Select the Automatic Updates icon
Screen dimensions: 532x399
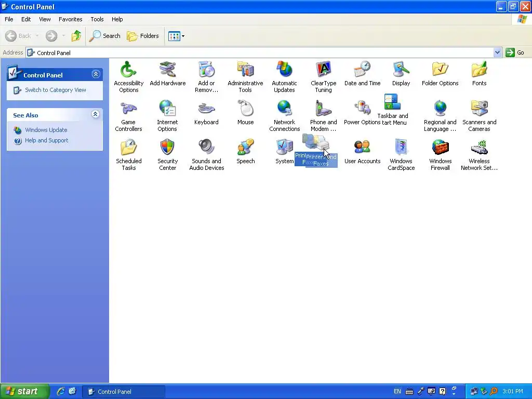284,70
